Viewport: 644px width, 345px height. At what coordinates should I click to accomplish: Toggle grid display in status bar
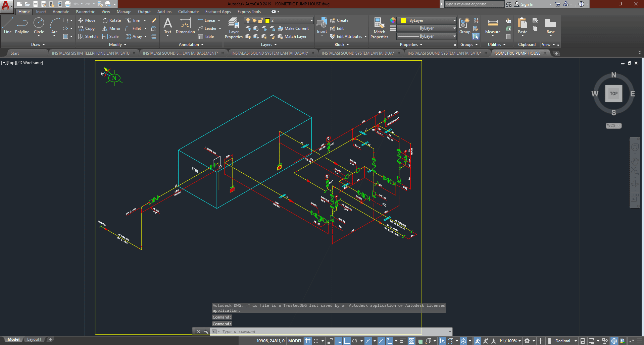tap(308, 341)
